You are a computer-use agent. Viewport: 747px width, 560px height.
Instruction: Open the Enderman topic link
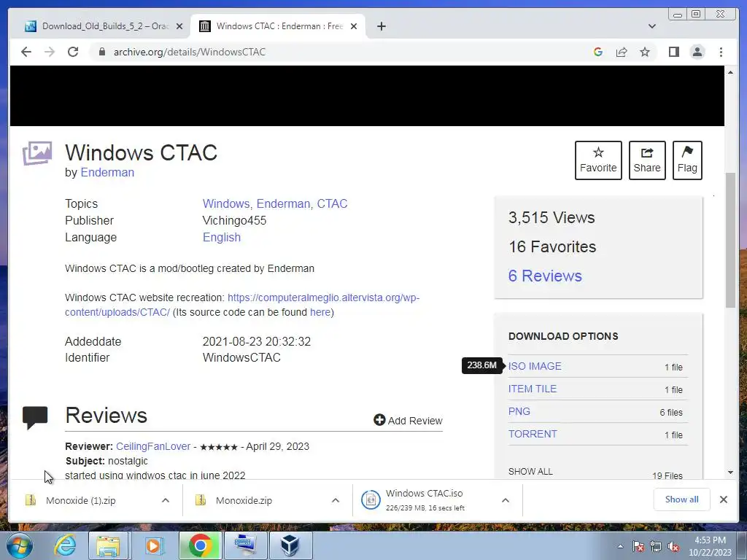pyautogui.click(x=283, y=204)
